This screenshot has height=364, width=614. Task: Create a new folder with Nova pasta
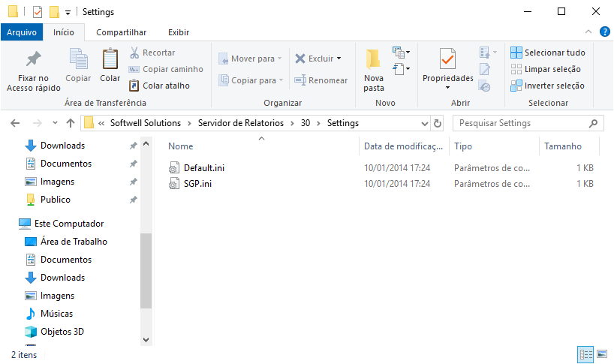click(x=374, y=71)
